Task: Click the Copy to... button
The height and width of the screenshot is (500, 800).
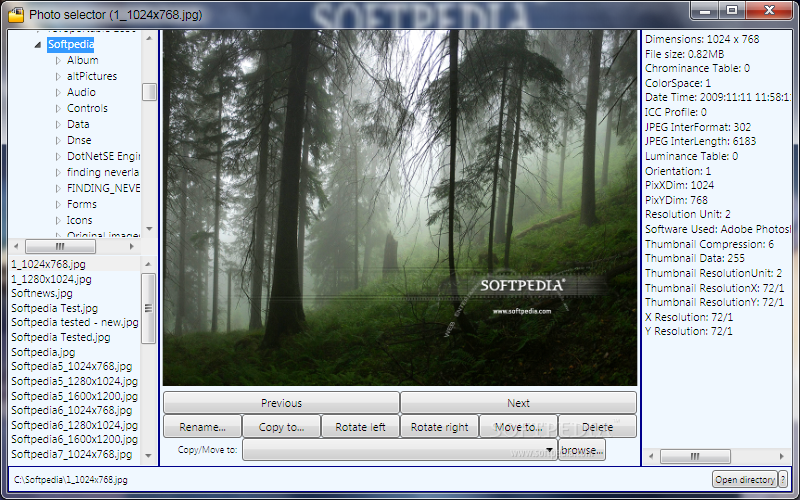Action: click(281, 427)
